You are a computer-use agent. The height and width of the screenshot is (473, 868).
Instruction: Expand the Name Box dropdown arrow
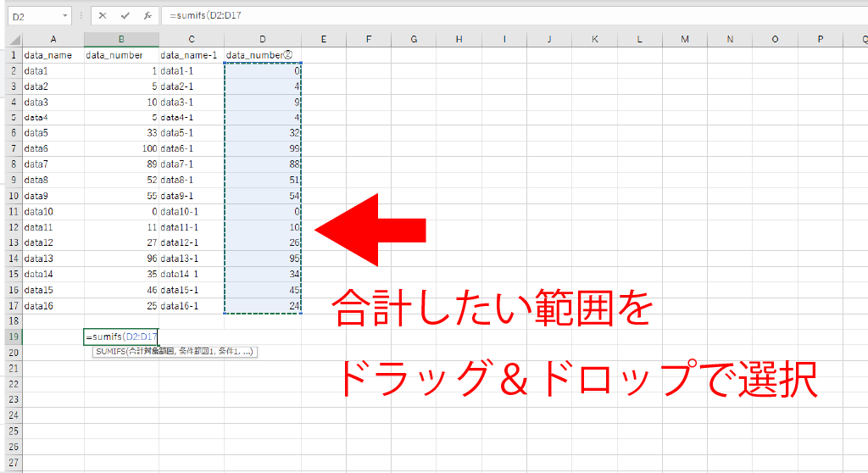coord(65,16)
